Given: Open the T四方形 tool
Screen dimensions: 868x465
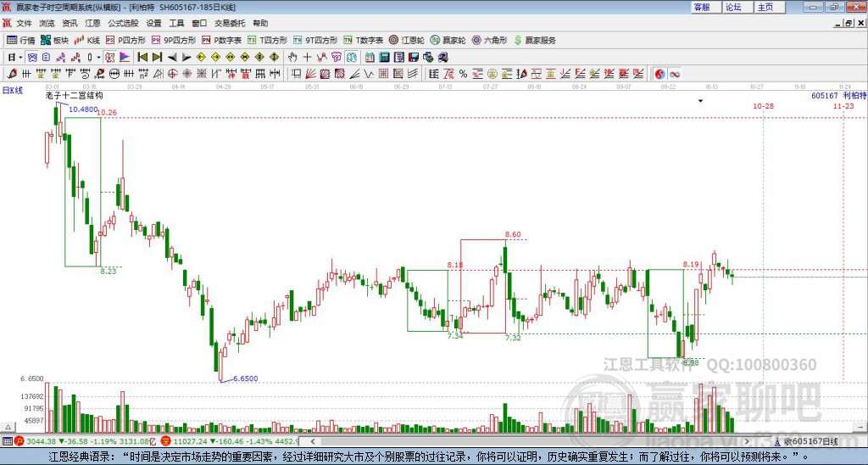Looking at the screenshot, I should coord(267,40).
